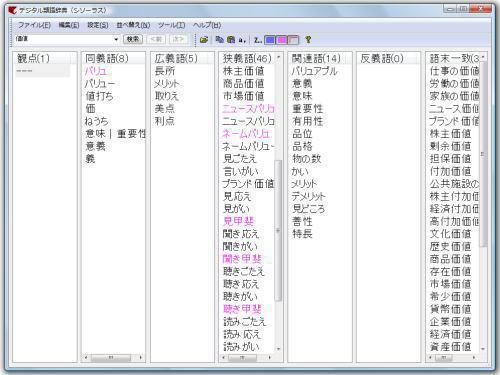Toggle the magenta color highlight button
The width and height of the screenshot is (500, 375).
[x=281, y=40]
